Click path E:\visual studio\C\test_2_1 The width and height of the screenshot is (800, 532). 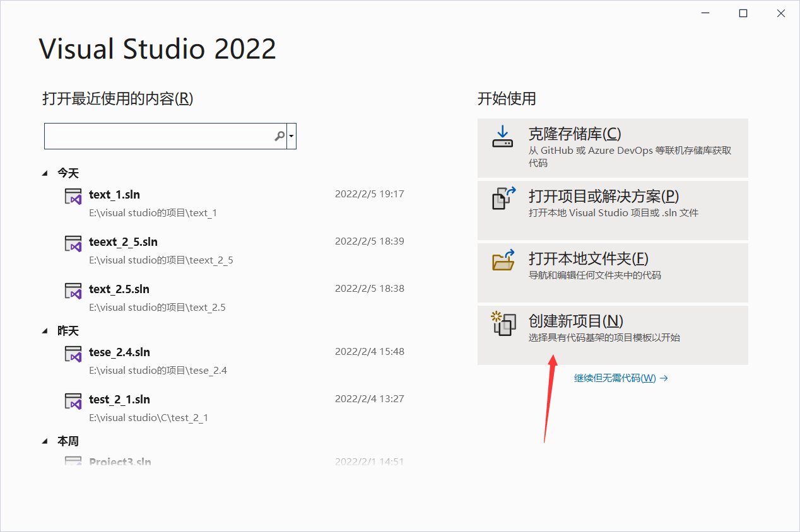click(148, 417)
